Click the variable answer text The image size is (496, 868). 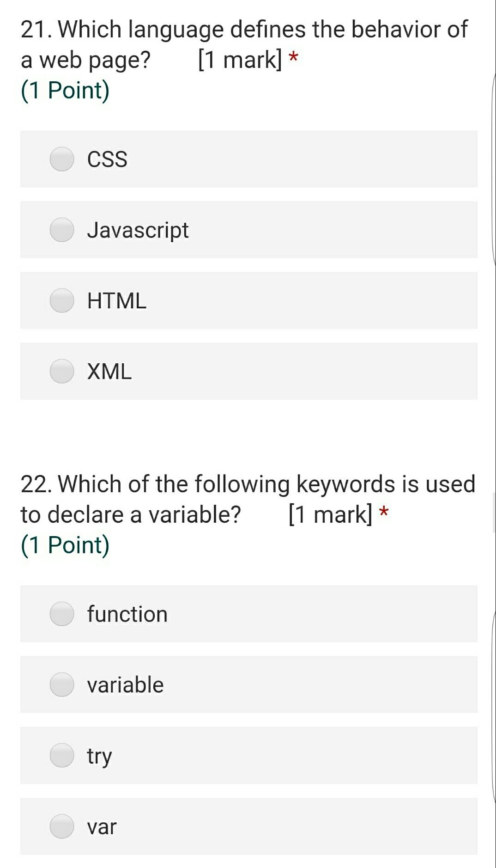125,685
